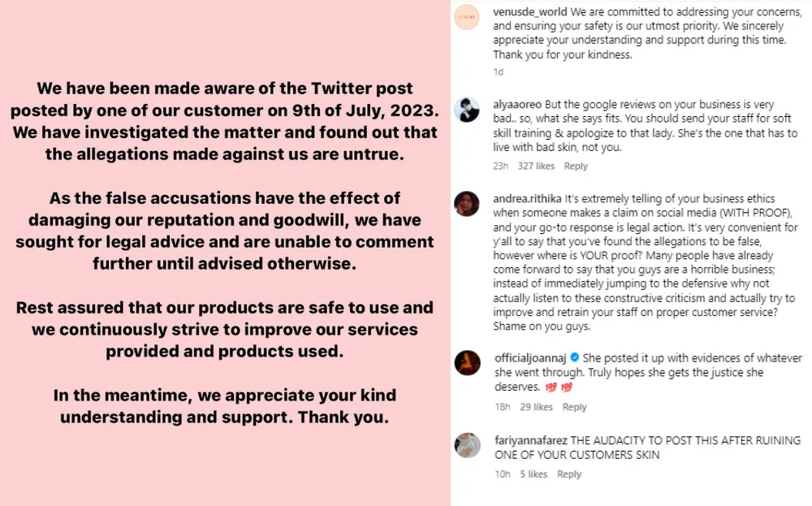Click the venusde_world profile avatar
Image resolution: width=812 pixels, height=506 pixels.
point(468,19)
